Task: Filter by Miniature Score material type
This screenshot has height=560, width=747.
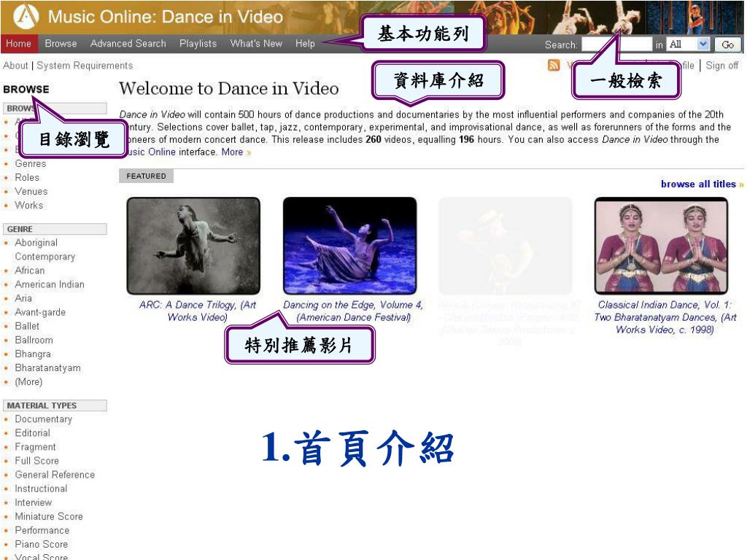Action: [49, 516]
